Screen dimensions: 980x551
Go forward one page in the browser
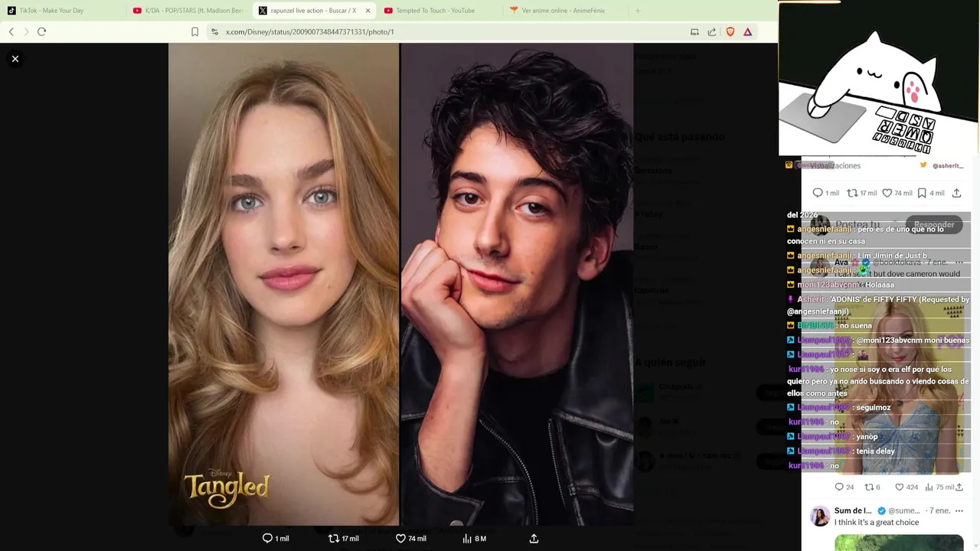pyautogui.click(x=26, y=31)
